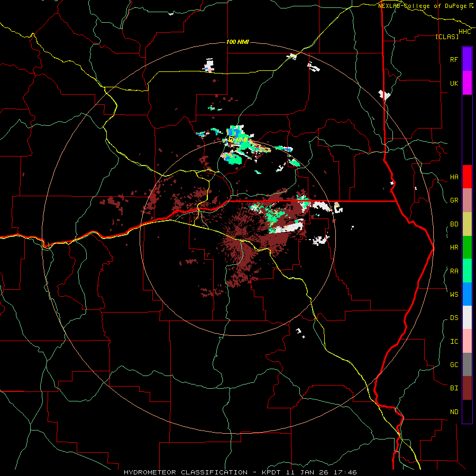
Task: Click the GC legend label
Action: pyautogui.click(x=454, y=365)
